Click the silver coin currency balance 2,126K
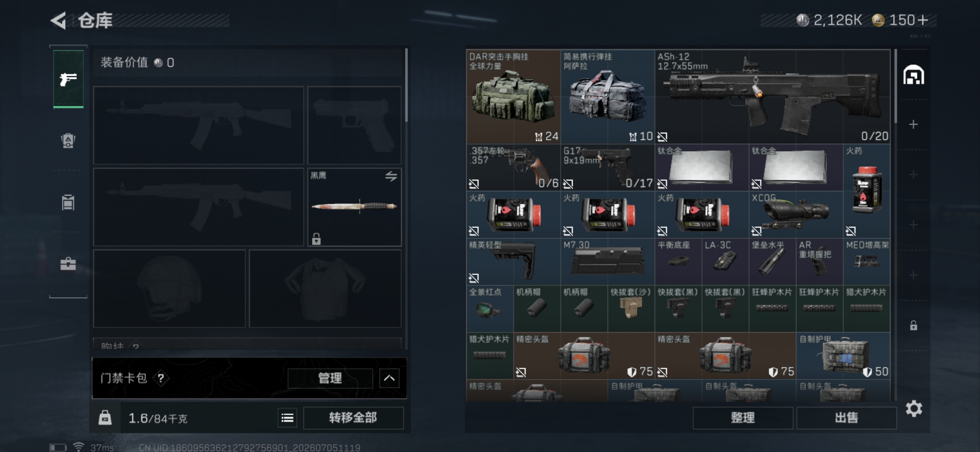This screenshot has height=452, width=980. tap(829, 20)
